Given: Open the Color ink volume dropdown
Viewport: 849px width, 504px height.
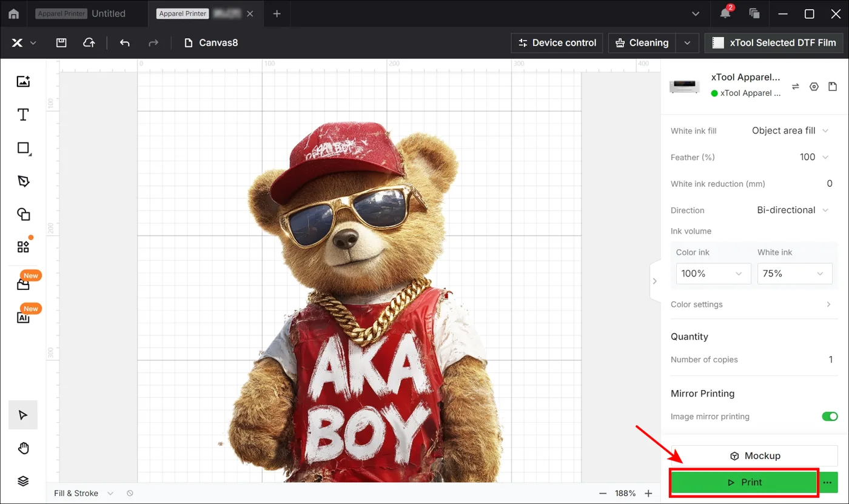Looking at the screenshot, I should click(713, 274).
